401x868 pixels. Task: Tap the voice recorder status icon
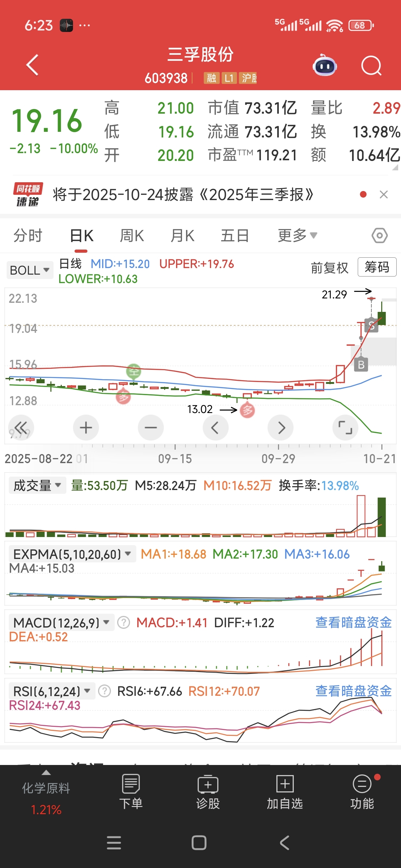coord(66,25)
